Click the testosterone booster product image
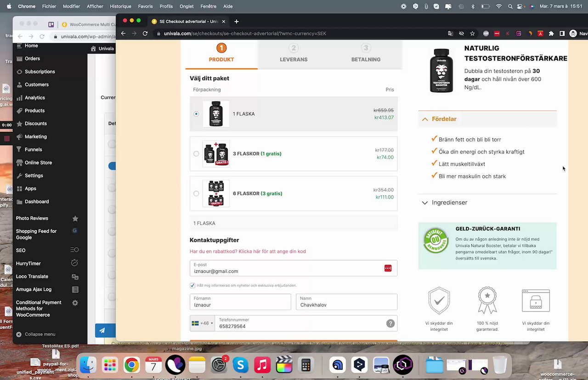This screenshot has height=380, width=588. (x=441, y=70)
